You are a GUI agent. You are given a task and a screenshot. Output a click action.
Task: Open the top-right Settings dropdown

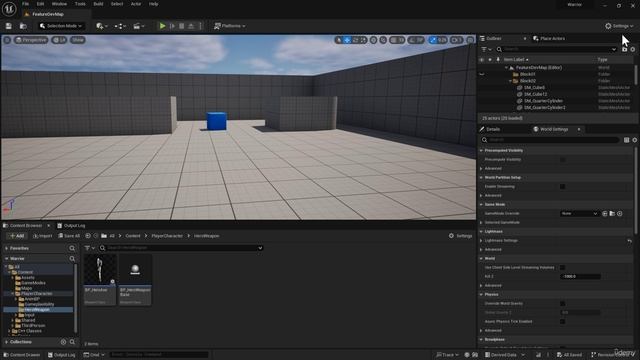(619, 26)
